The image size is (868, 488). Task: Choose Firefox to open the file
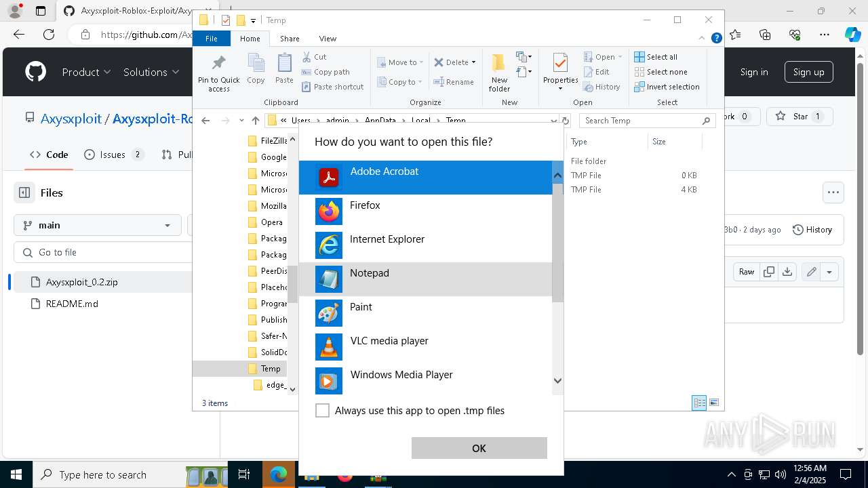[426, 211]
